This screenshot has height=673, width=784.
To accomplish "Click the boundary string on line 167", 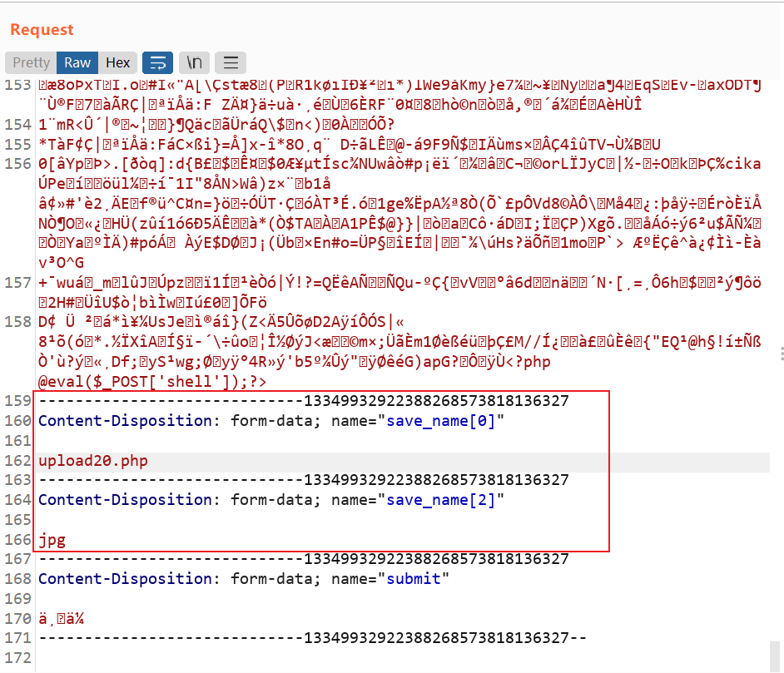I will pyautogui.click(x=304, y=559).
